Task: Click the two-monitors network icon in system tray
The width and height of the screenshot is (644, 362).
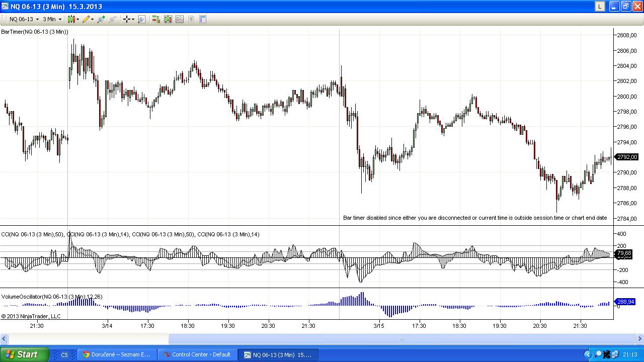Action: coord(616,355)
